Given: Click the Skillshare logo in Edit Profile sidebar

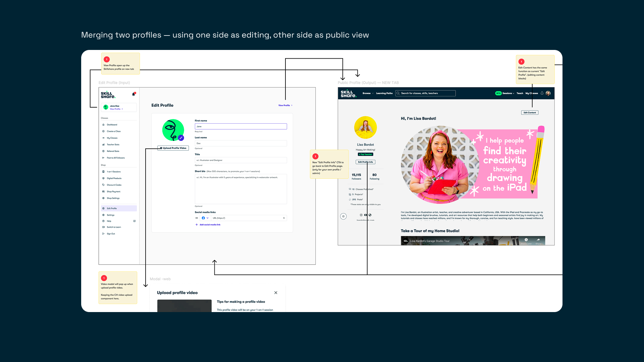Looking at the screenshot, I should (x=108, y=95).
